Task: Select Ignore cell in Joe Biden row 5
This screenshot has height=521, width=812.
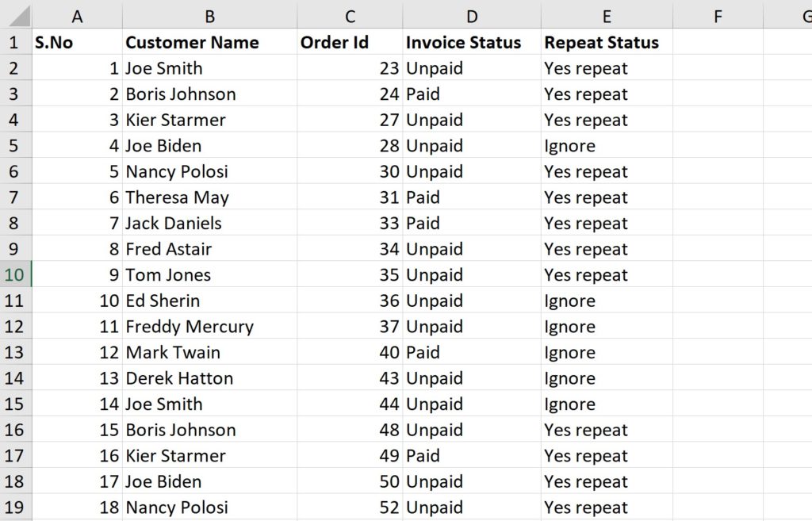Action: tap(607, 146)
